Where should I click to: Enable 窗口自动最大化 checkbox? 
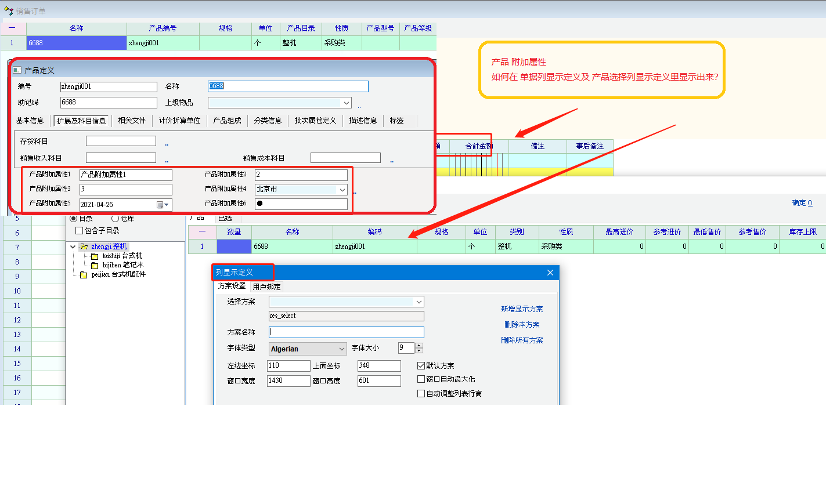pyautogui.click(x=421, y=379)
